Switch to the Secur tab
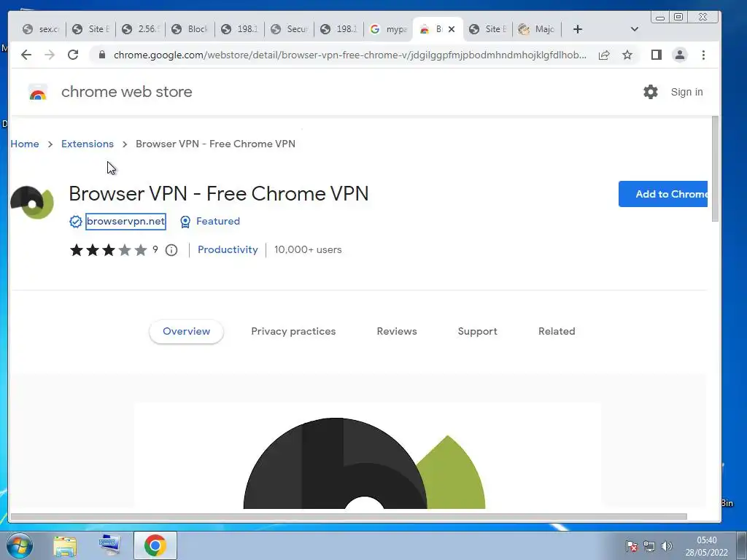The image size is (747, 560). (x=289, y=29)
